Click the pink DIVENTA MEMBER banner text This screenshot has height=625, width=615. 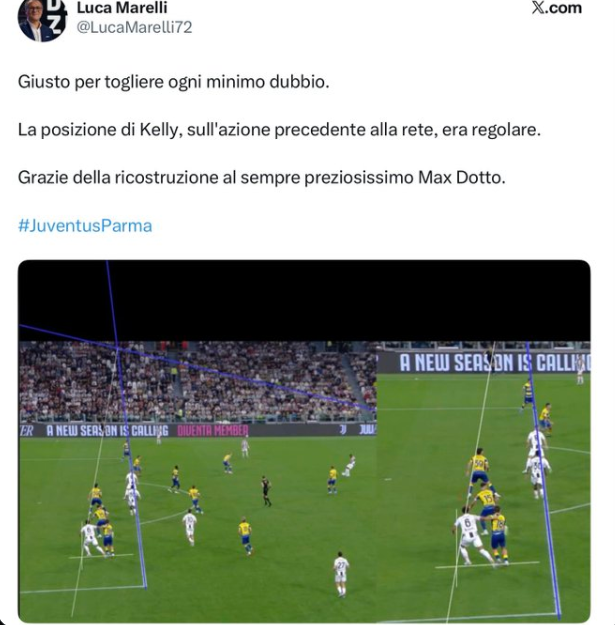[213, 430]
